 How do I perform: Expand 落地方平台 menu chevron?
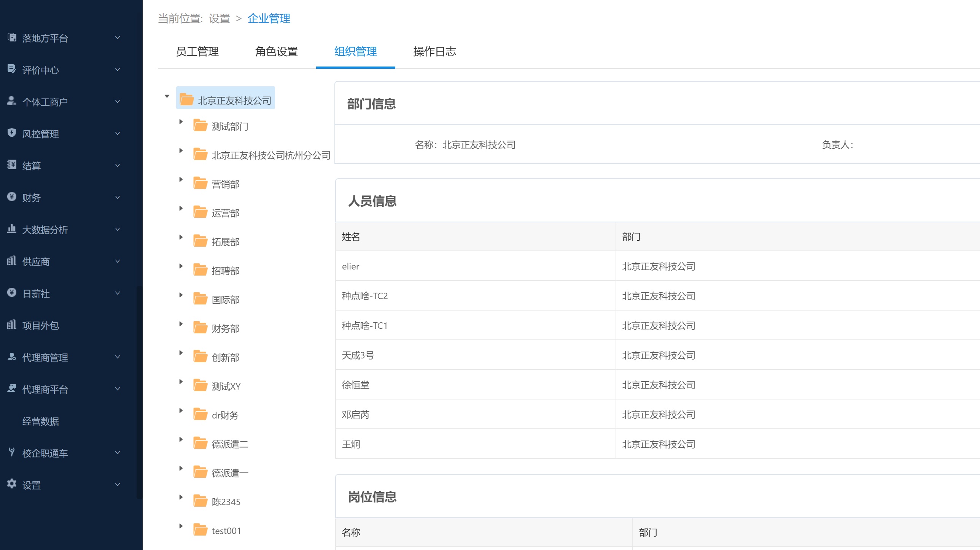click(118, 38)
